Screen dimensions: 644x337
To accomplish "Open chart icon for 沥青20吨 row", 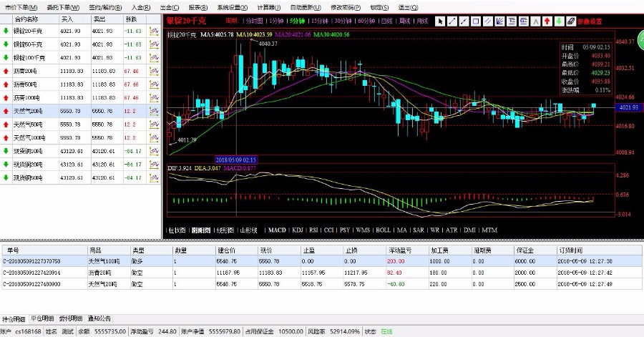I will click(154, 71).
